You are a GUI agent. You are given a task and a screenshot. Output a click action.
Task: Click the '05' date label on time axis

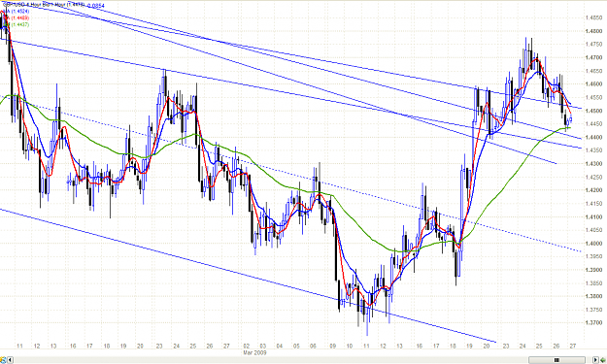pyautogui.click(x=296, y=346)
